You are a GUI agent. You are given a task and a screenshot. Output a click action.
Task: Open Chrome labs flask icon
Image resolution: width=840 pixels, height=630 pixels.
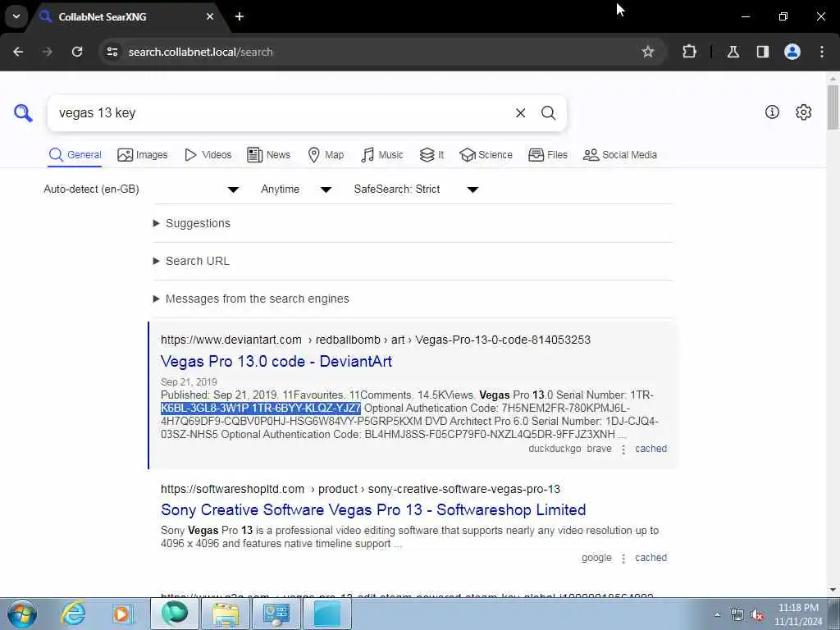pyautogui.click(x=733, y=52)
